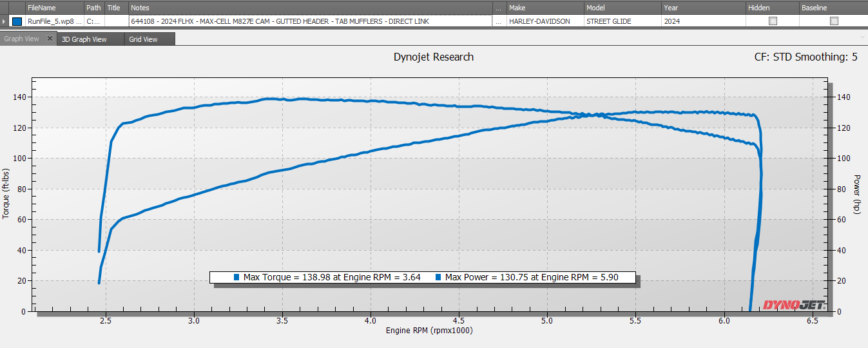Close the Graph View tab
The image size is (868, 348).
[50, 39]
